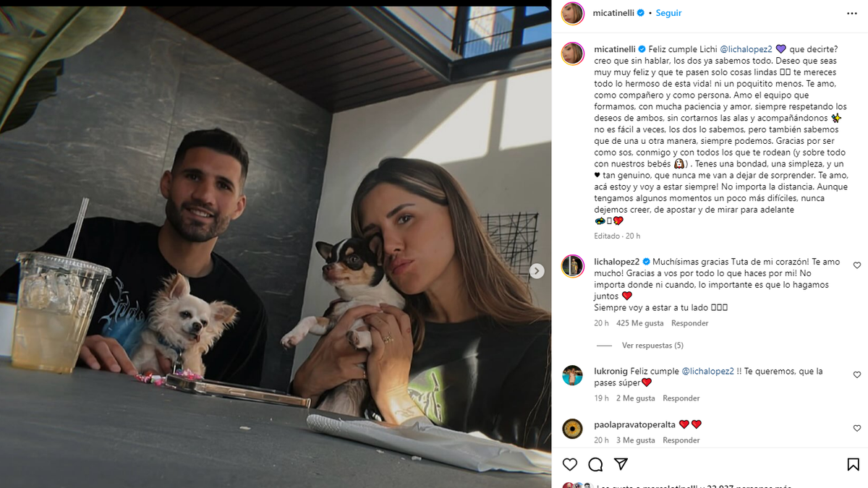This screenshot has height=488, width=868.
Task: Reply to lichalopez2's comment via Responder
Action: coord(689,323)
